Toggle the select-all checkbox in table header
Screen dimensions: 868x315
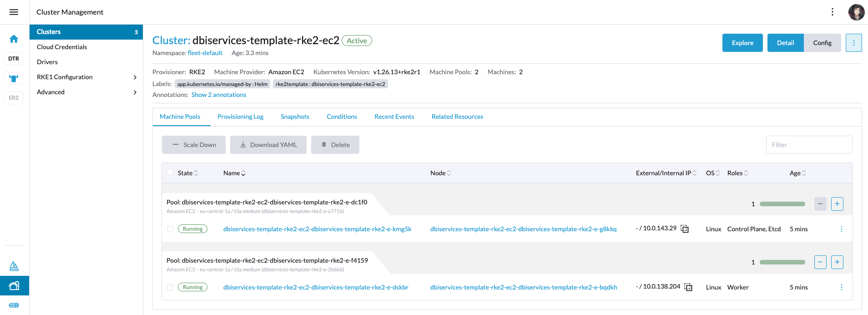pyautogui.click(x=170, y=173)
